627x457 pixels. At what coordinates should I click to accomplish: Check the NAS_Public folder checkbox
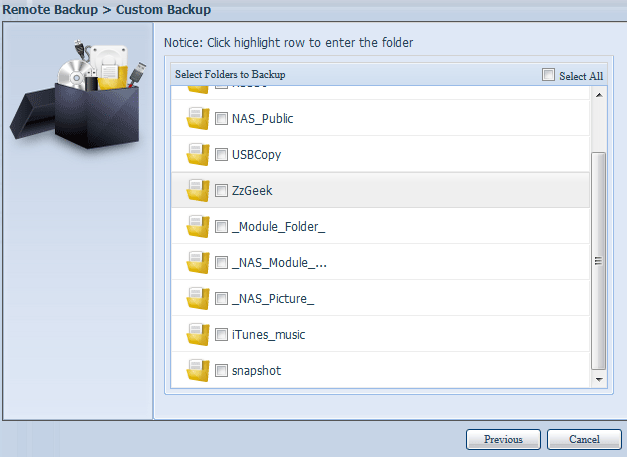click(221, 119)
